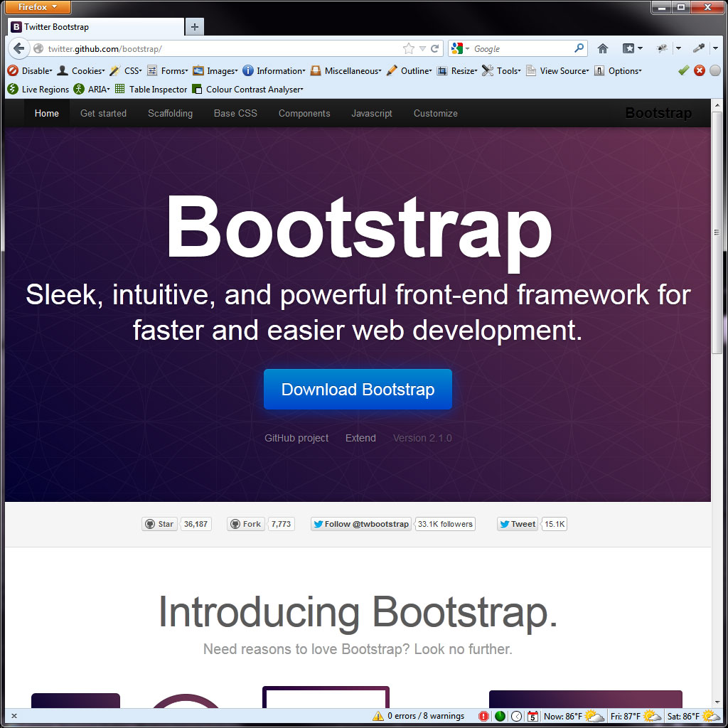Click the Twitter Bootstrap tab favicon

(x=16, y=27)
